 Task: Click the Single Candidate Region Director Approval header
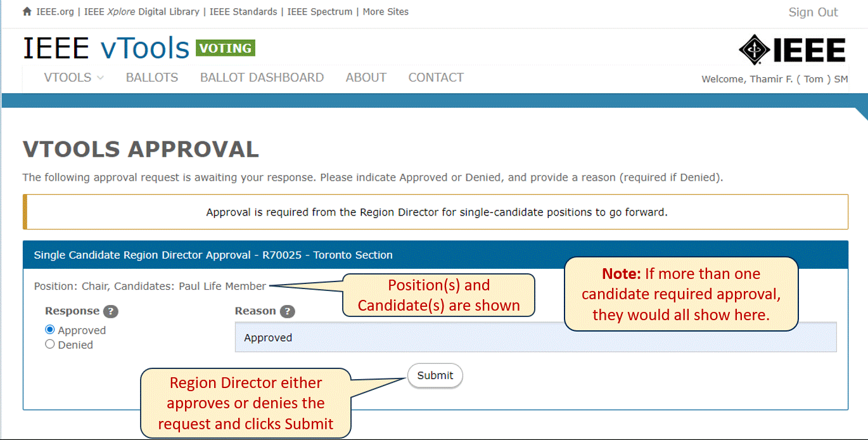tap(435, 255)
